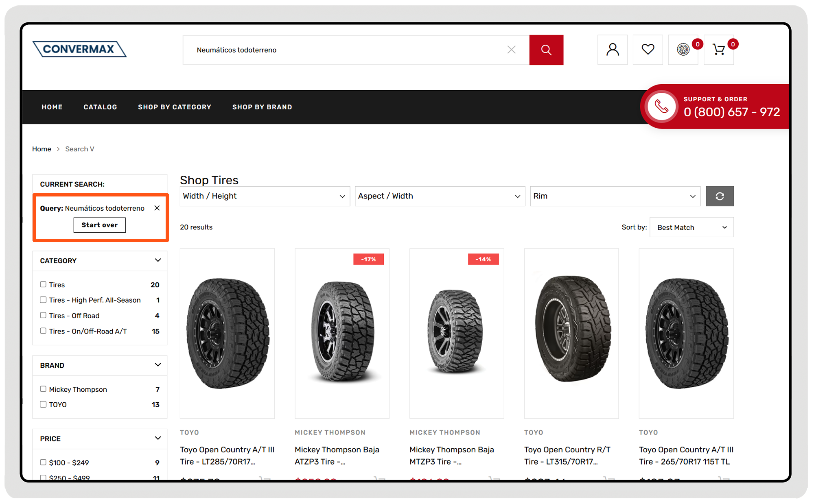This screenshot has width=814, height=504.
Task: Click the Start over button
Action: pyautogui.click(x=99, y=225)
